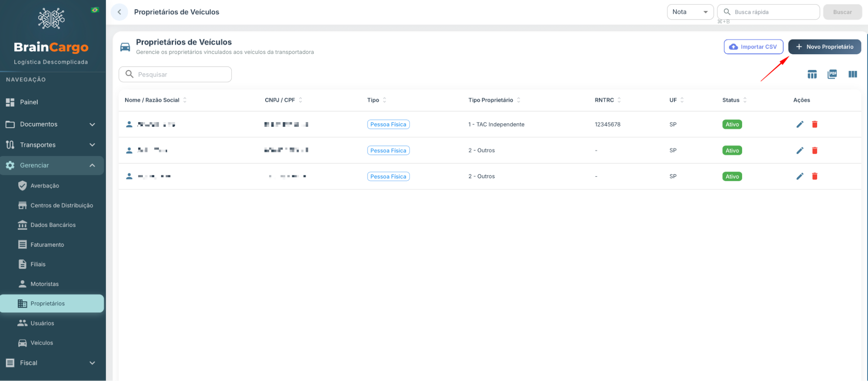Open Usuários page
Image resolution: width=868 pixels, height=381 pixels.
click(52, 323)
